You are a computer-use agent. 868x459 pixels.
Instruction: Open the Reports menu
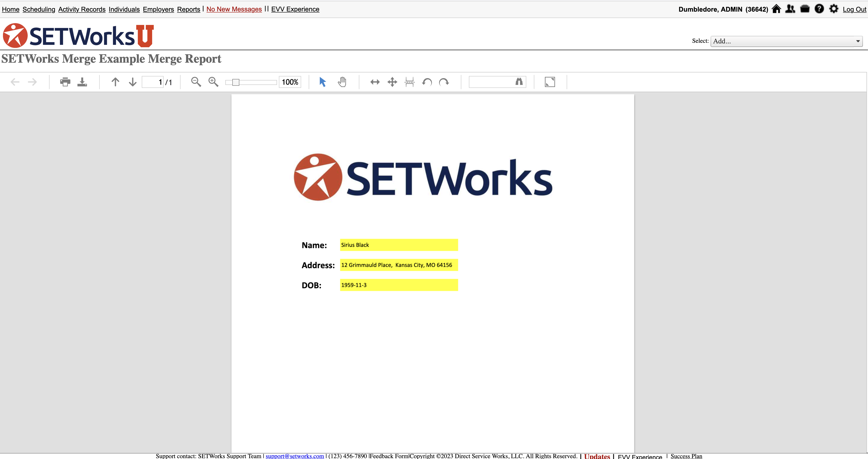(x=189, y=9)
